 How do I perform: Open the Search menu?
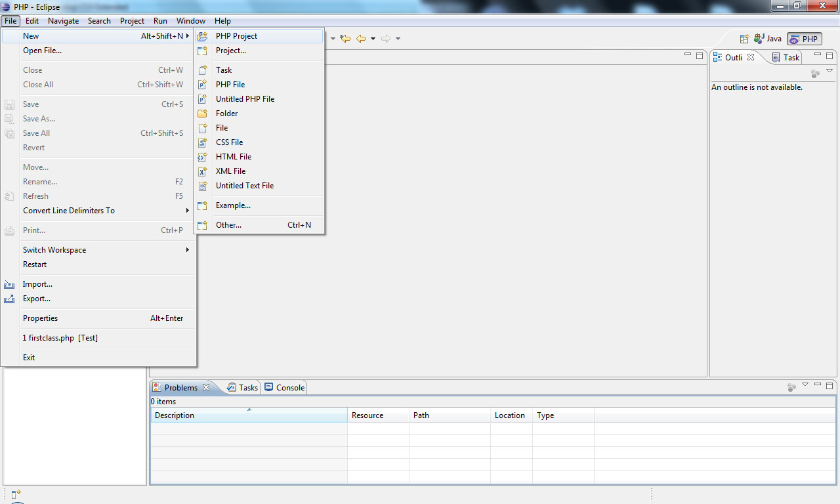[99, 21]
